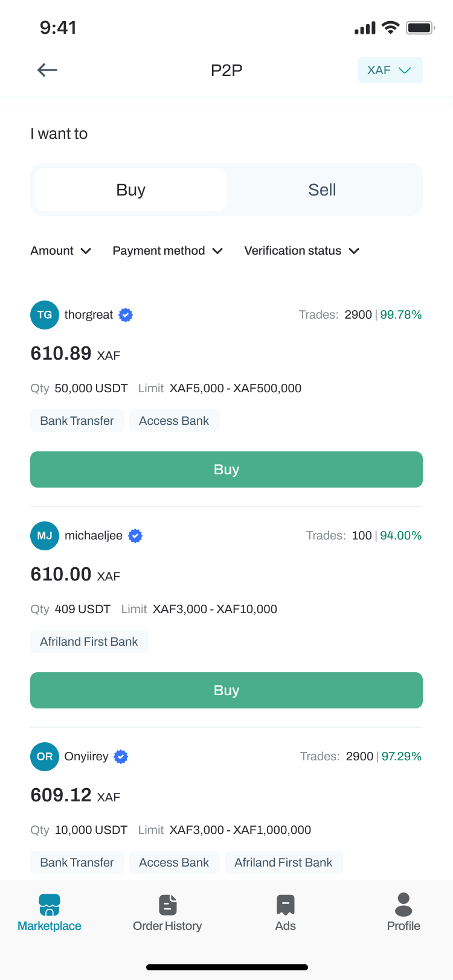This screenshot has height=980, width=453.
Task: Tap the Onyiirey OR avatar
Action: [x=45, y=757]
